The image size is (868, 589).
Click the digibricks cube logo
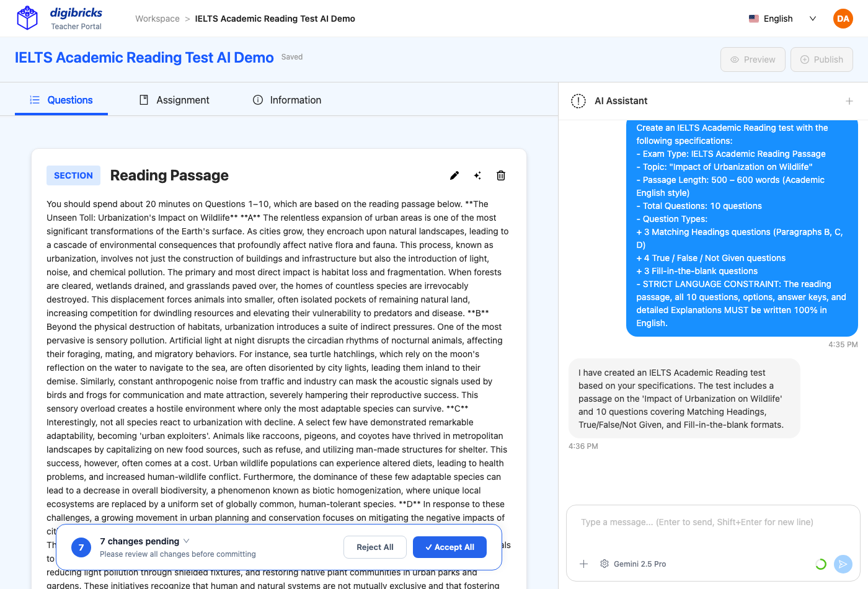coord(27,18)
